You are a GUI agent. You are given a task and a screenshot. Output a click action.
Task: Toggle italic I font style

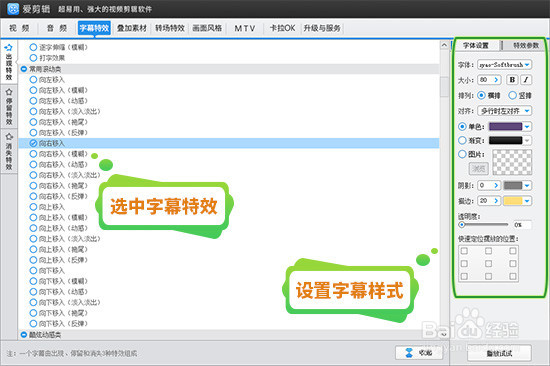point(526,80)
